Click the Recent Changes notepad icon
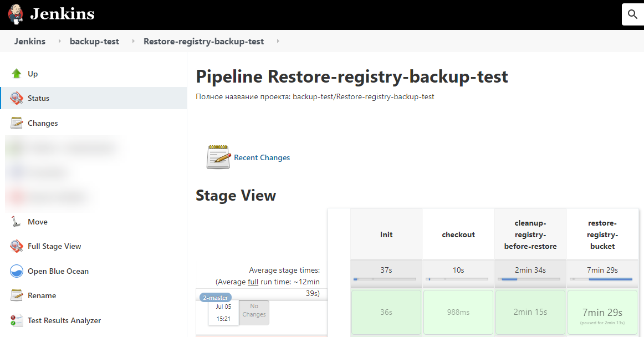This screenshot has height=337, width=644. 218,157
